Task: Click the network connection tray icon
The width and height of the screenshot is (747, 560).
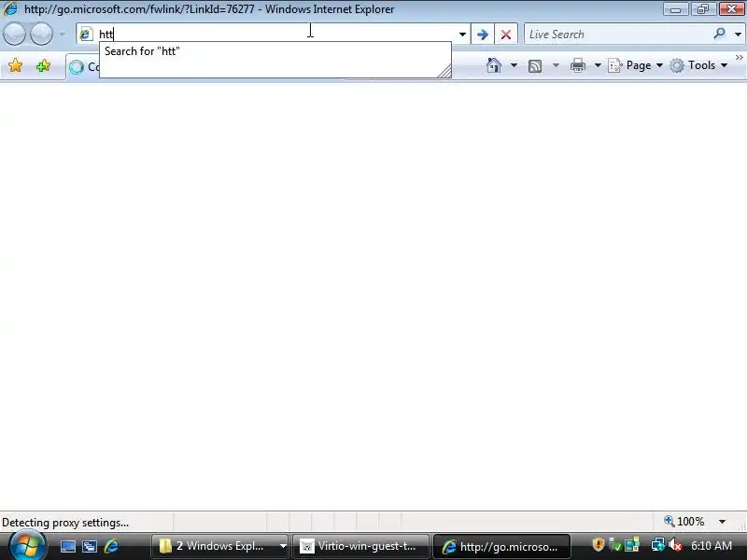Action: pyautogui.click(x=658, y=544)
